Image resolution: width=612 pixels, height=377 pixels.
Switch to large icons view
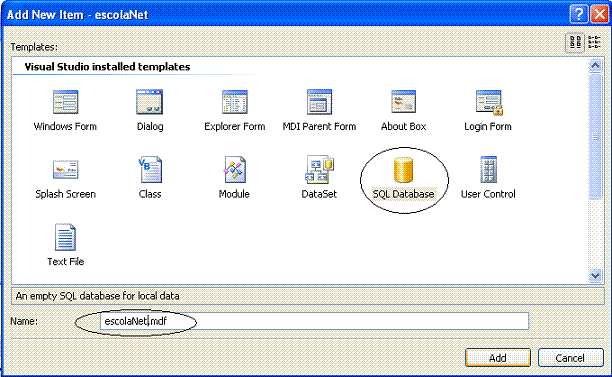tap(575, 43)
